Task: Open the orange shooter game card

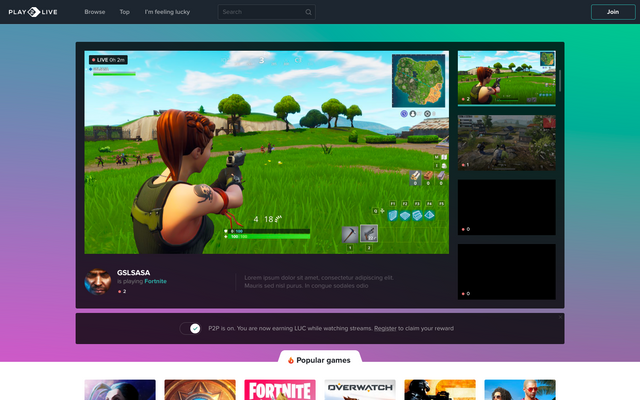Action: (x=440, y=390)
